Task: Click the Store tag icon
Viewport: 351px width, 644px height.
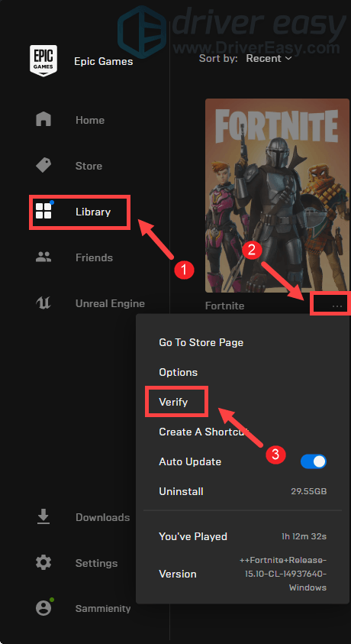Action: [43, 166]
